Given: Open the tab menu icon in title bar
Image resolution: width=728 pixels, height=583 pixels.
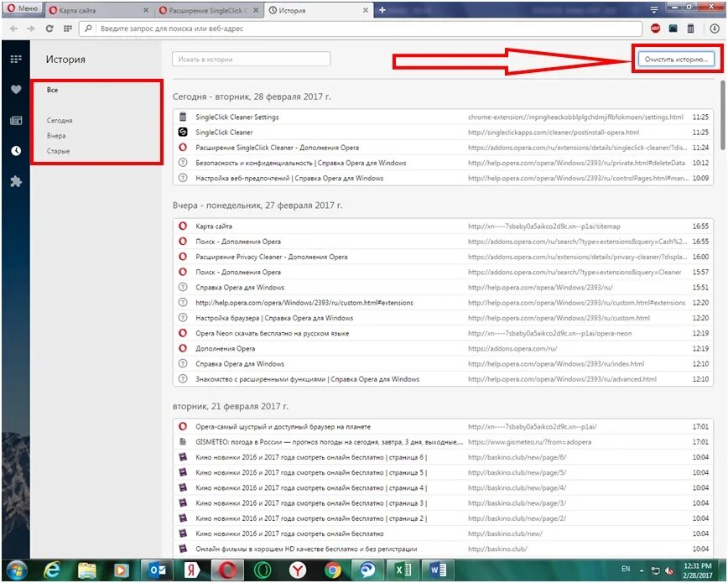Looking at the screenshot, I should pos(653,9).
